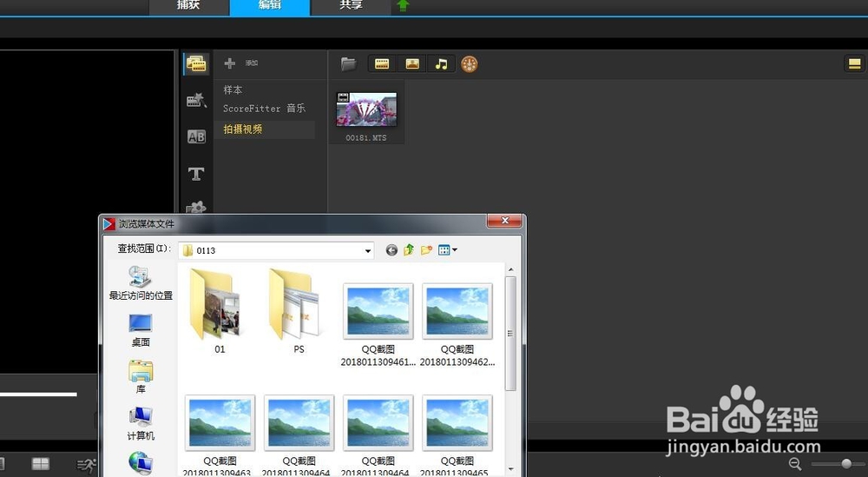This screenshot has height=477, width=868.
Task: Click the import media files folder icon
Action: coord(348,63)
